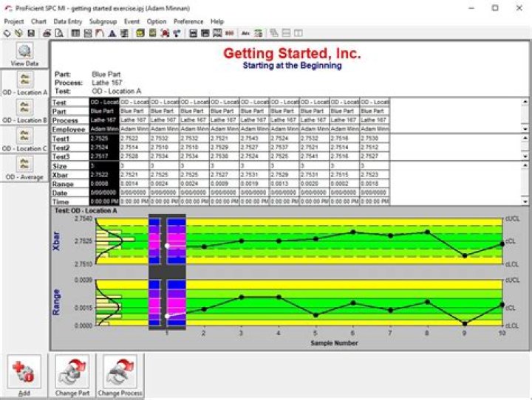Click up arrow beside Test1 row scrollbar
This screenshot has height=400, width=532.
coord(525,138)
